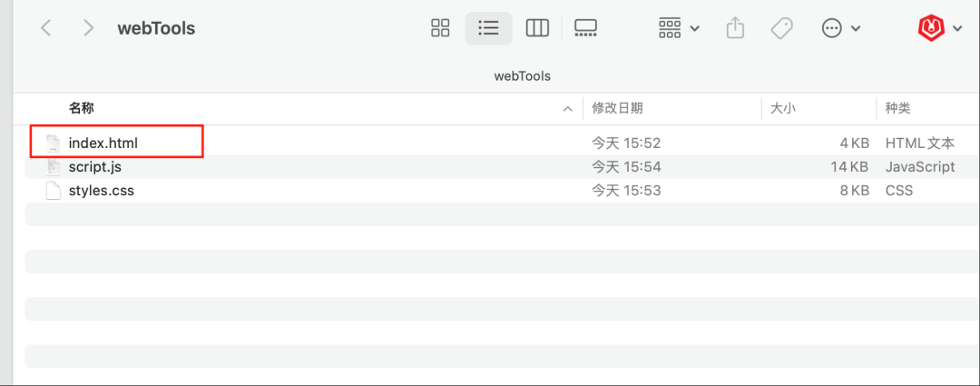Viewport: 980px width, 386px height.
Task: Click the index.html file icon
Action: (54, 143)
